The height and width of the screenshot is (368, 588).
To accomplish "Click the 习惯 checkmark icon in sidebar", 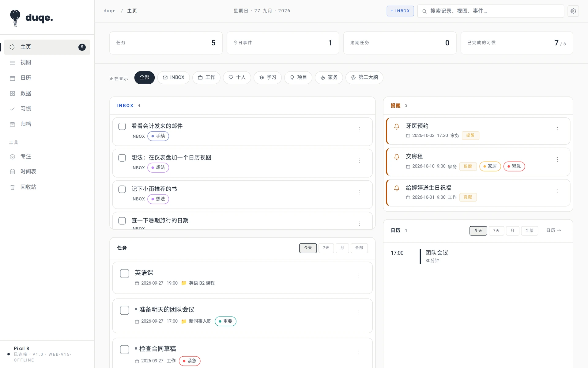I will [x=13, y=109].
